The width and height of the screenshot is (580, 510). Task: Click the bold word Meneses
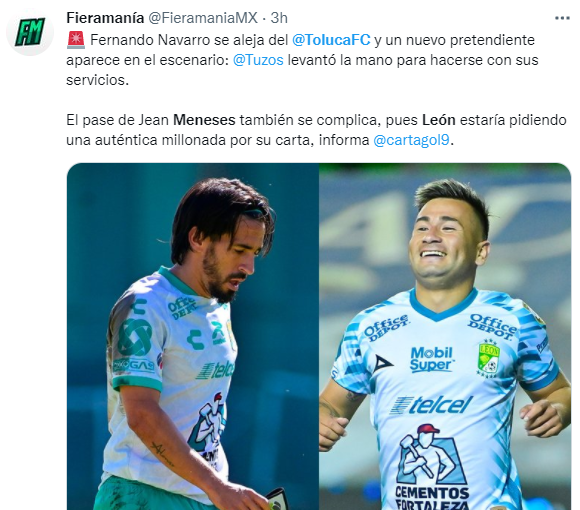click(204, 120)
